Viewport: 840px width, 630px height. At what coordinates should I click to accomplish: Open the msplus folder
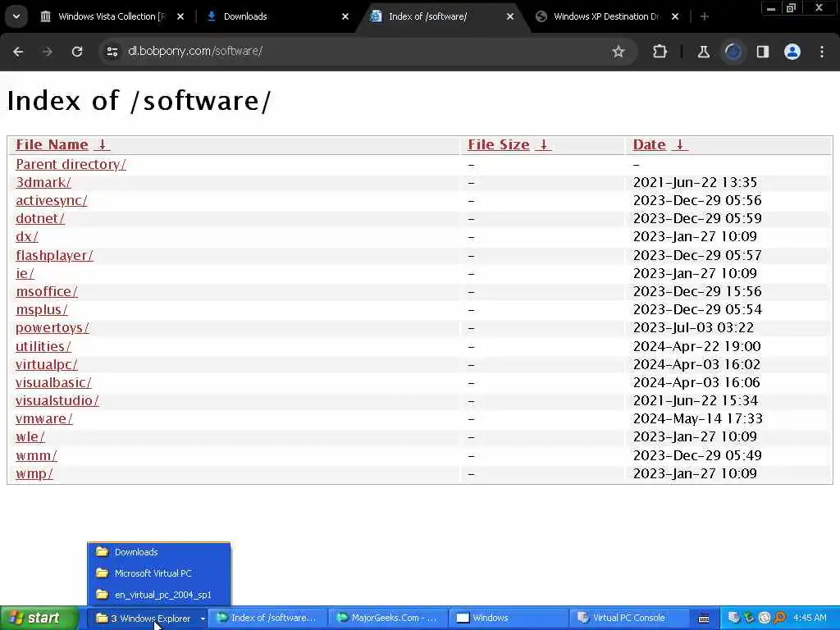click(x=42, y=309)
